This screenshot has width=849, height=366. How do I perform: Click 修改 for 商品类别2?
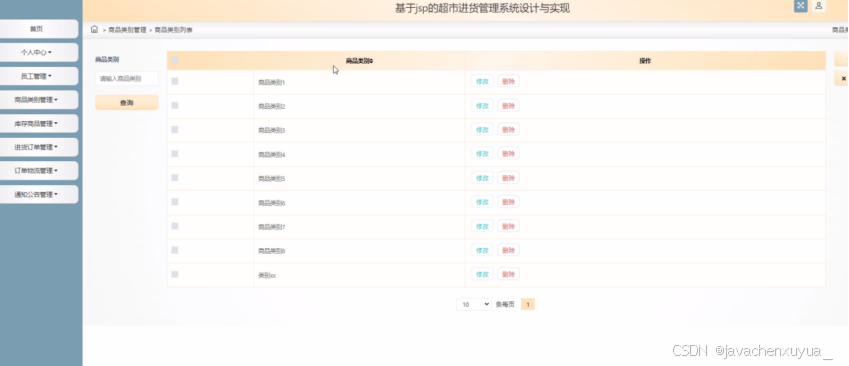(482, 106)
